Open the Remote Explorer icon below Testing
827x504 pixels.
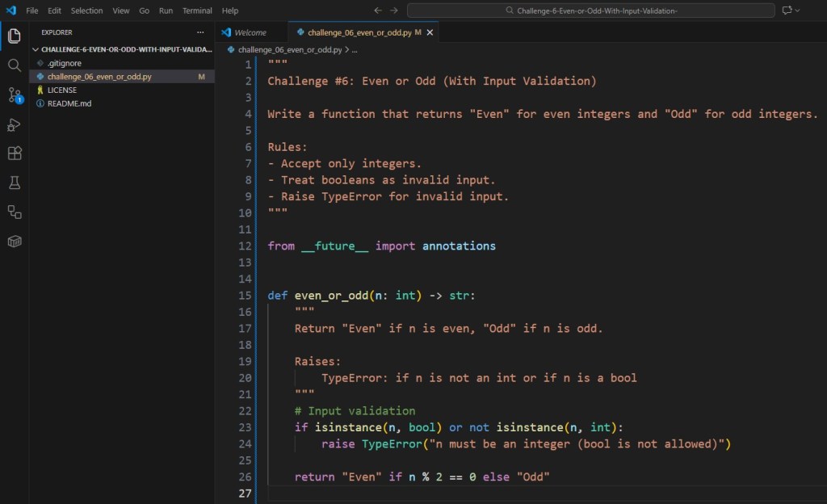(x=14, y=212)
